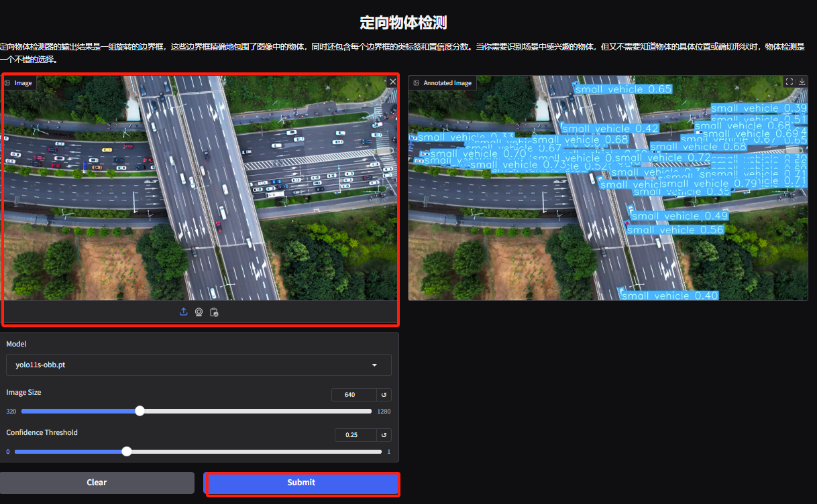Reset Confidence Threshold to default value
This screenshot has height=504, width=817.
click(x=384, y=435)
